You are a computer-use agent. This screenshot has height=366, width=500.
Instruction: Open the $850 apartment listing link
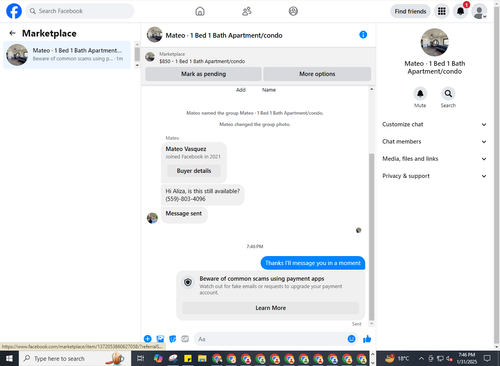pyautogui.click(x=202, y=61)
